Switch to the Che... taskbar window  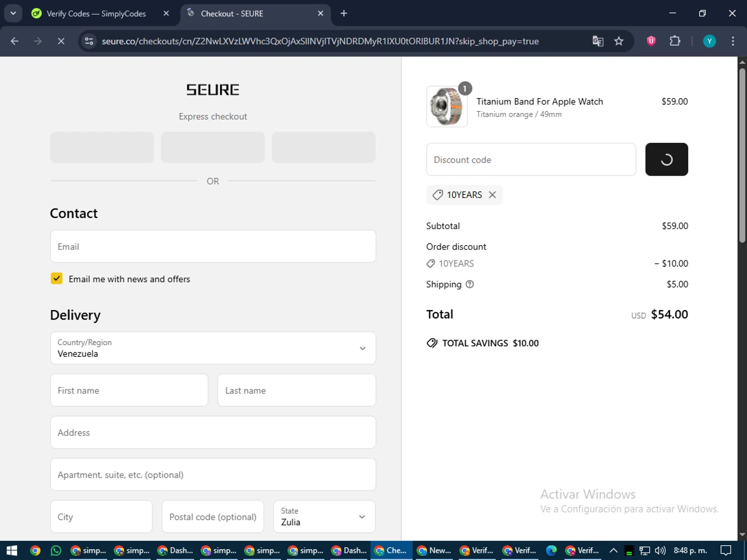(391, 551)
